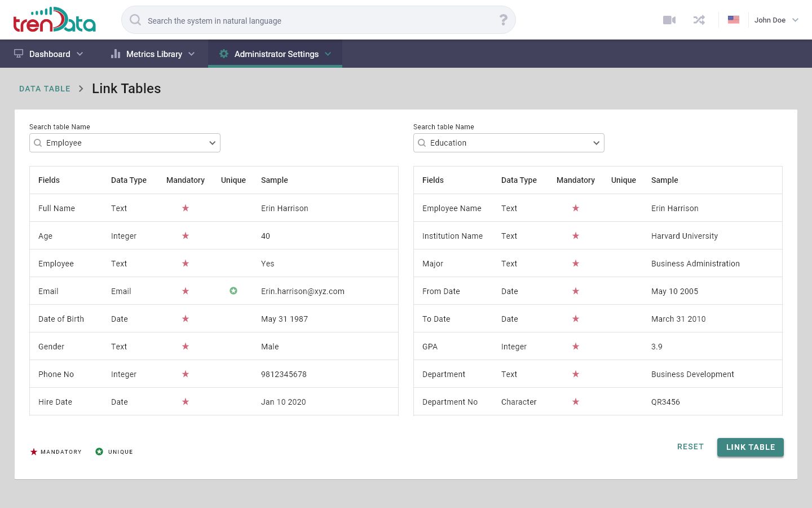Open the Metrics Library menu
This screenshot has height=508, width=812.
153,54
